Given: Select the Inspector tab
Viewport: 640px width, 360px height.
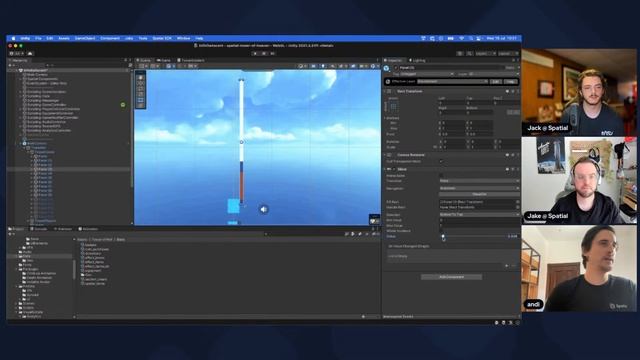Looking at the screenshot, I should pyautogui.click(x=393, y=60).
